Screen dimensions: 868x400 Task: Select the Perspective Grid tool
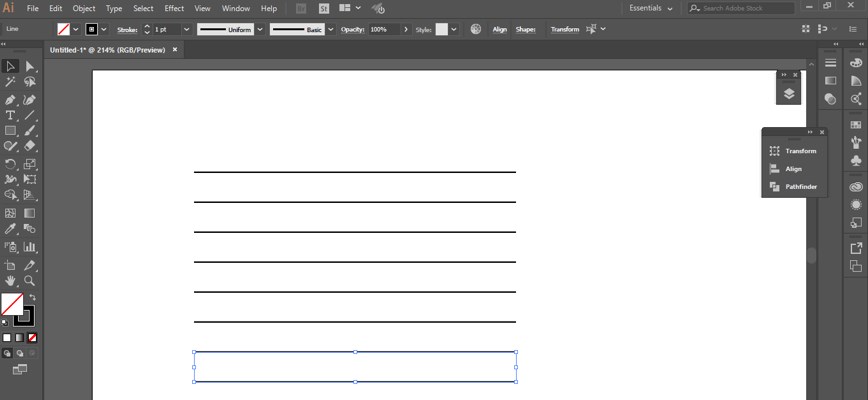pos(30,195)
